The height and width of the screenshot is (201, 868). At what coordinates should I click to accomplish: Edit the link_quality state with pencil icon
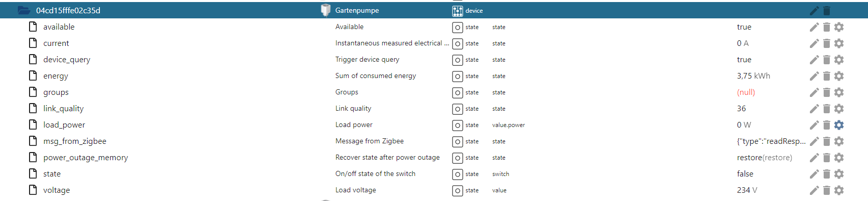point(814,109)
